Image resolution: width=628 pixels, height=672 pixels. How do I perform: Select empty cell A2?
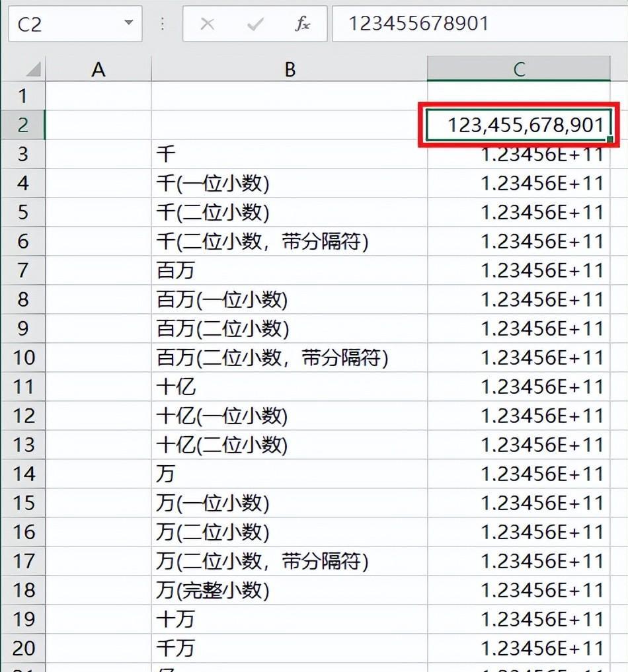click(x=98, y=125)
